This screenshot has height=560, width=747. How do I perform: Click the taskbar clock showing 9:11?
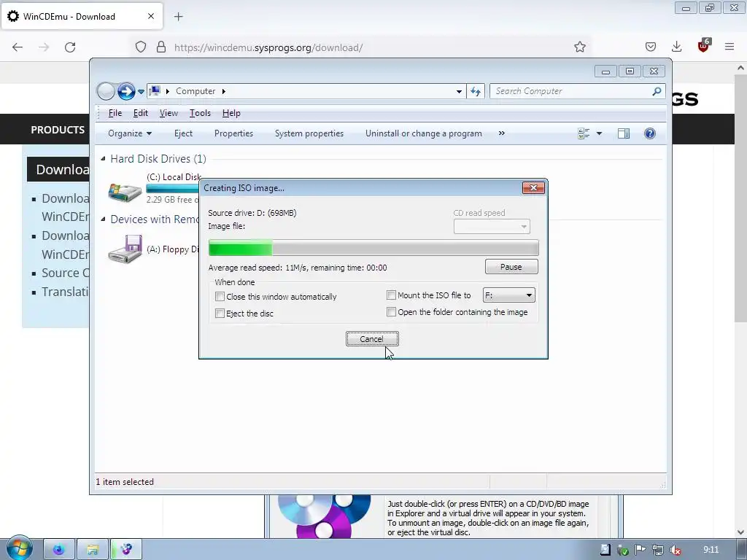pos(711,550)
